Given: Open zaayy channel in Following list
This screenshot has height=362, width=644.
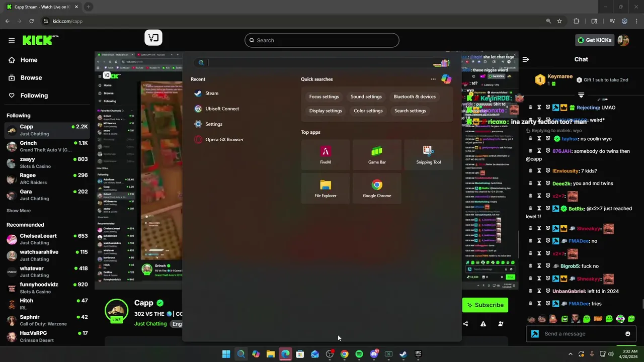Looking at the screenshot, I should pos(47,162).
